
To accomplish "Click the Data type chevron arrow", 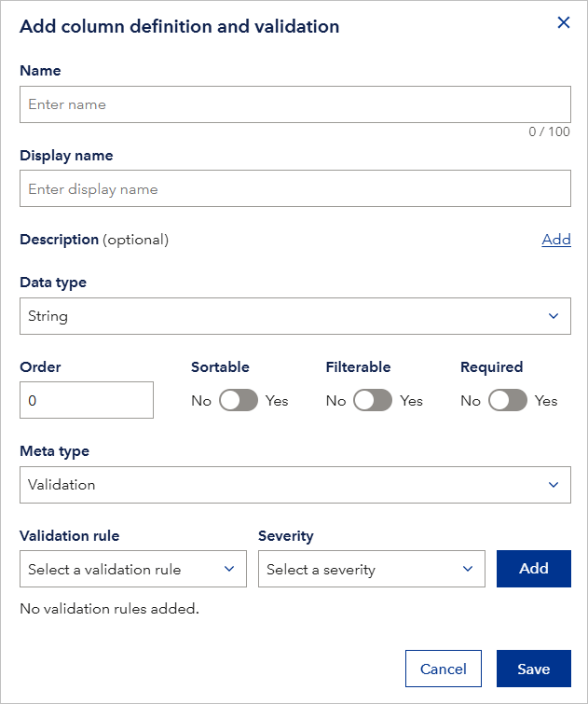I will click(554, 316).
